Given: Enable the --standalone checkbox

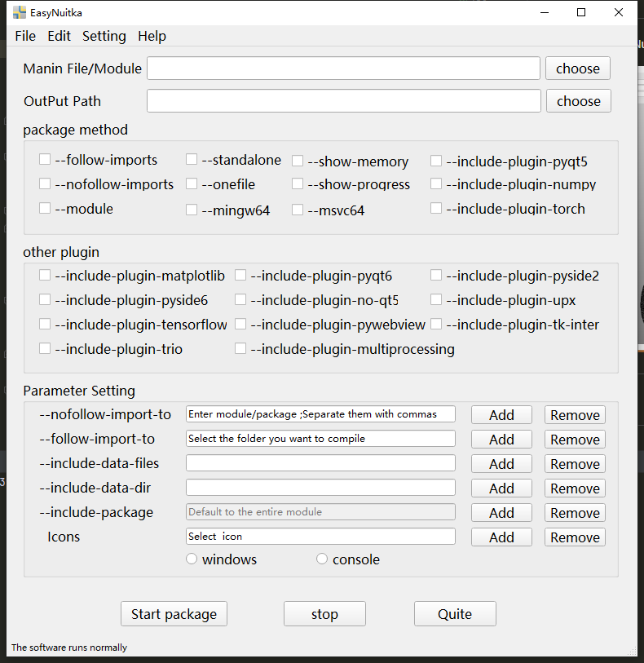Looking at the screenshot, I should [192, 159].
